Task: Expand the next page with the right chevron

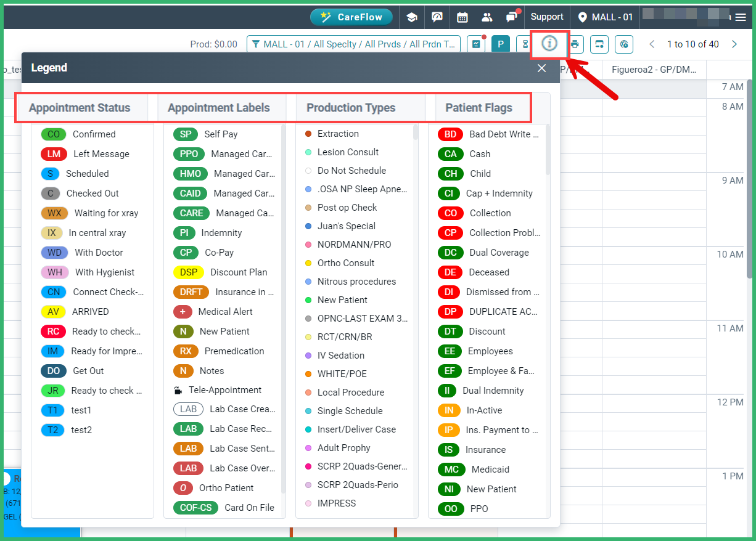Action: tap(734, 44)
